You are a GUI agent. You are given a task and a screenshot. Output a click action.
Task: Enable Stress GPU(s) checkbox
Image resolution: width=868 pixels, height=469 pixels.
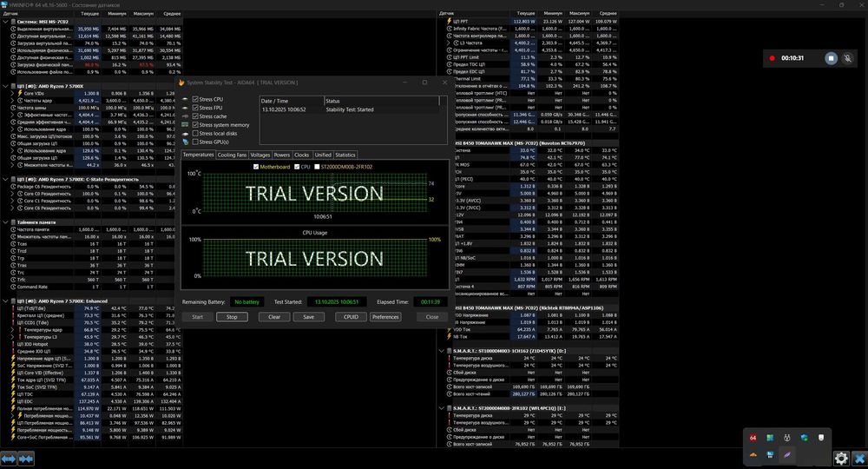195,142
